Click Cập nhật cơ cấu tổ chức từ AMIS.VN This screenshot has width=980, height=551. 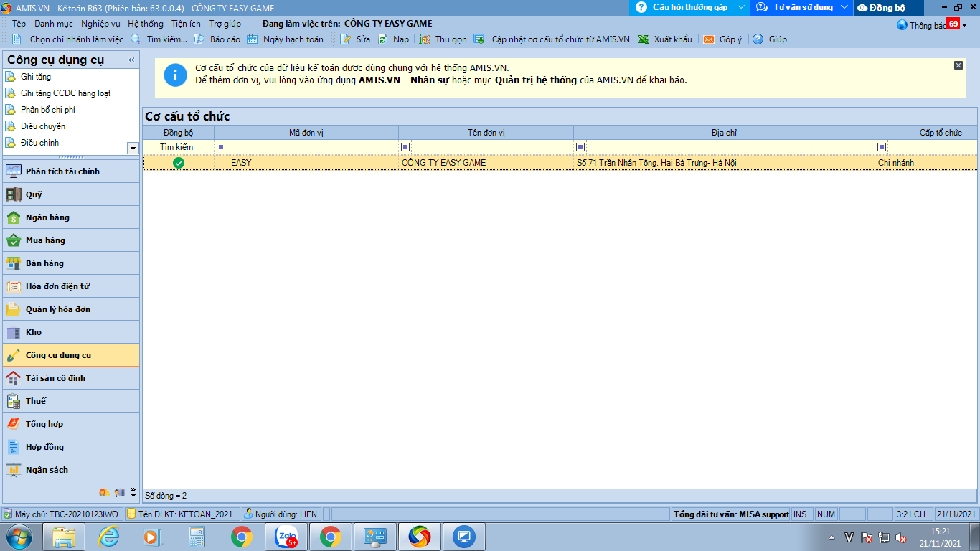click(552, 39)
